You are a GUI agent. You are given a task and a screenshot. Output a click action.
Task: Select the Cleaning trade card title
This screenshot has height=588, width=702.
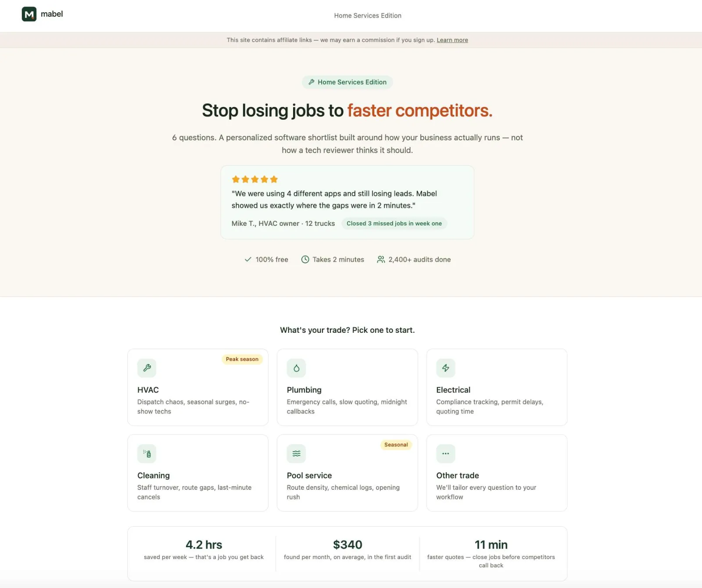pos(154,475)
